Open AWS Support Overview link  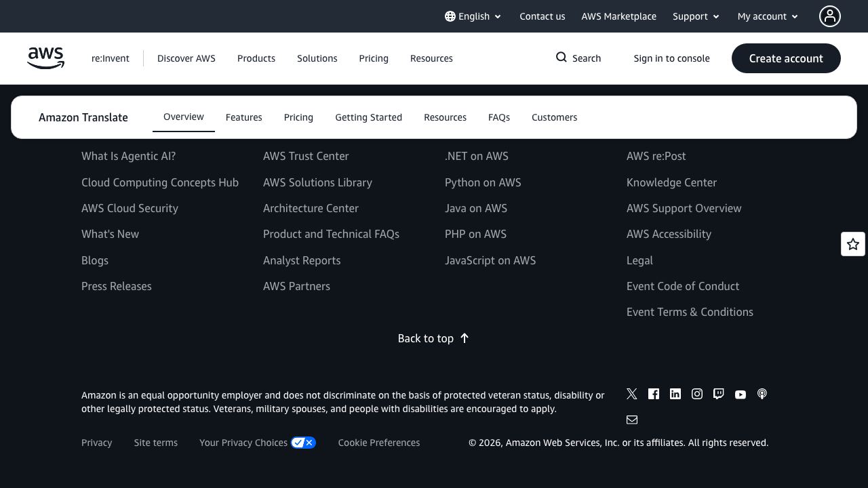[684, 208]
